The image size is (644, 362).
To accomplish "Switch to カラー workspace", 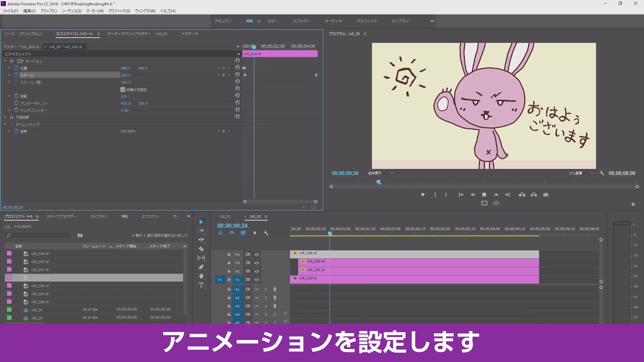I will pyautogui.click(x=273, y=21).
